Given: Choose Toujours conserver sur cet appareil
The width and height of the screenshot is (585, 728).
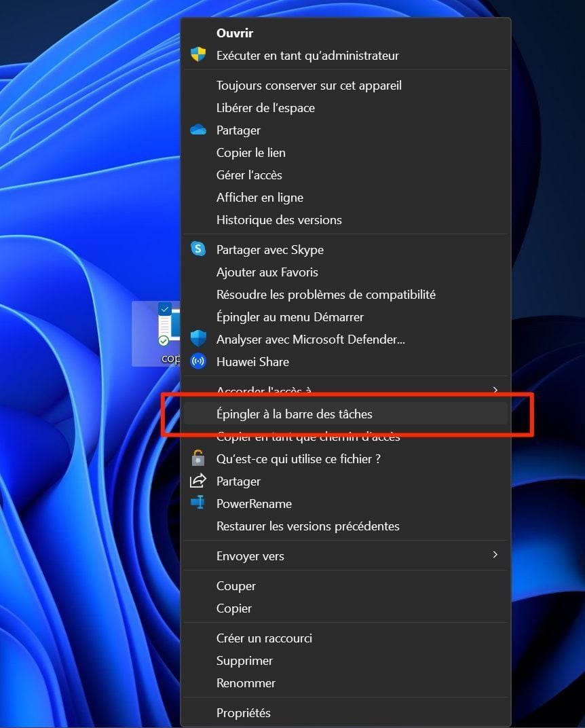Looking at the screenshot, I should [345, 86].
